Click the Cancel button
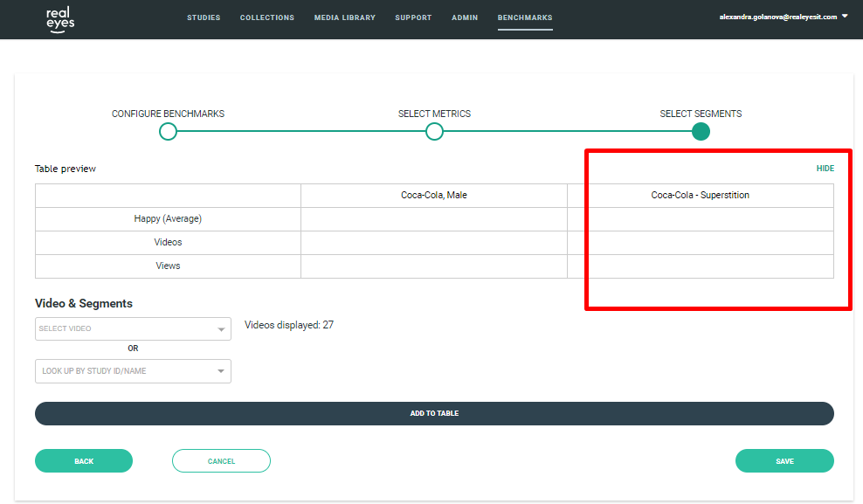The image size is (863, 504). (x=221, y=461)
